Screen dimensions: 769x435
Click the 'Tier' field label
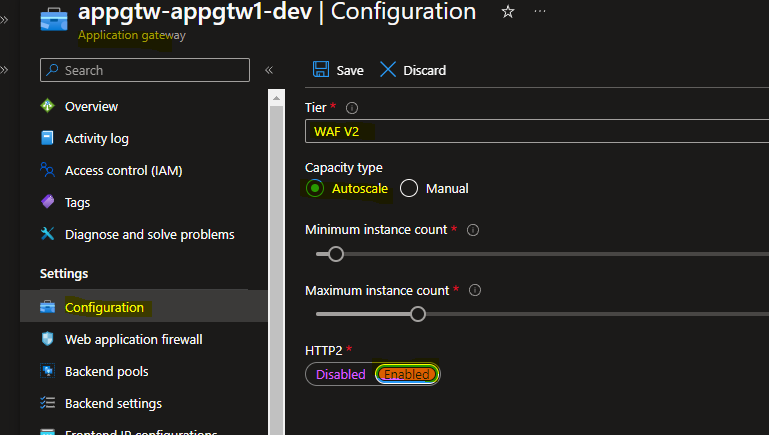click(315, 107)
